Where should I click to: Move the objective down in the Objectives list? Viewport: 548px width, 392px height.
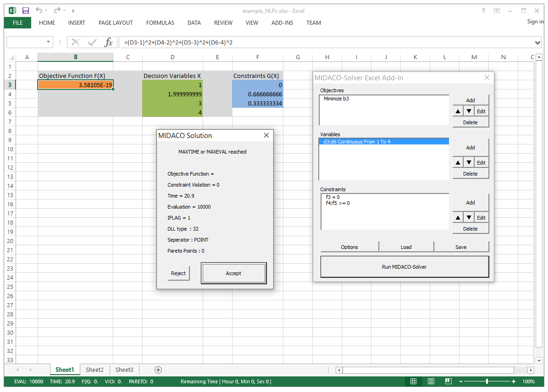click(x=469, y=111)
